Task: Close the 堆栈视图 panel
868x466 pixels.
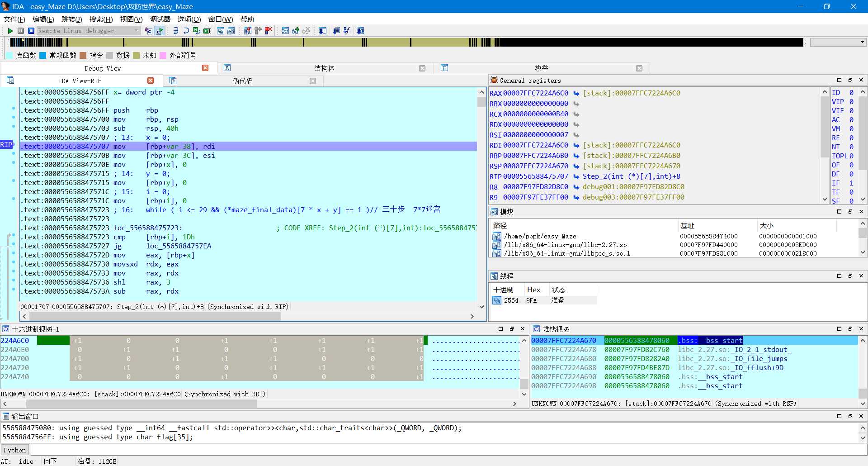Action: click(861, 328)
